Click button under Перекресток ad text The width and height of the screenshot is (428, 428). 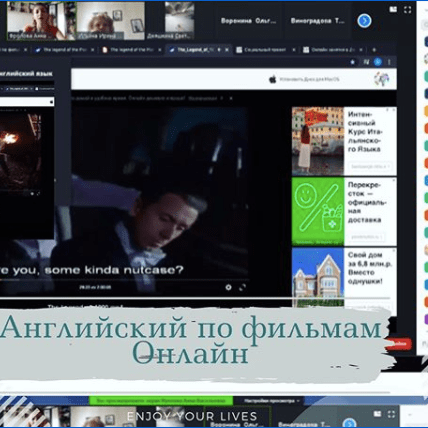pos(367,237)
